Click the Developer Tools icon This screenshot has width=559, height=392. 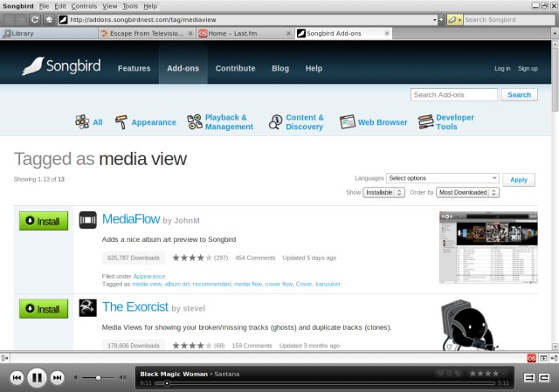point(425,122)
